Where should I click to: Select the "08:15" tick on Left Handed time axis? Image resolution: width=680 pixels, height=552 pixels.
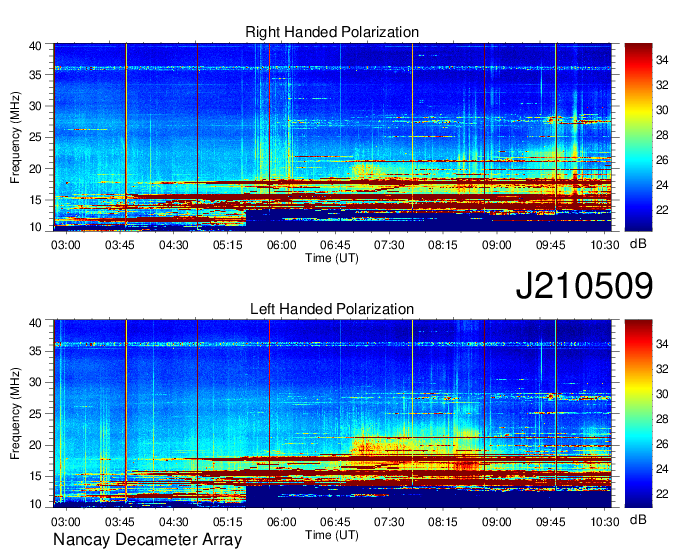[443, 522]
